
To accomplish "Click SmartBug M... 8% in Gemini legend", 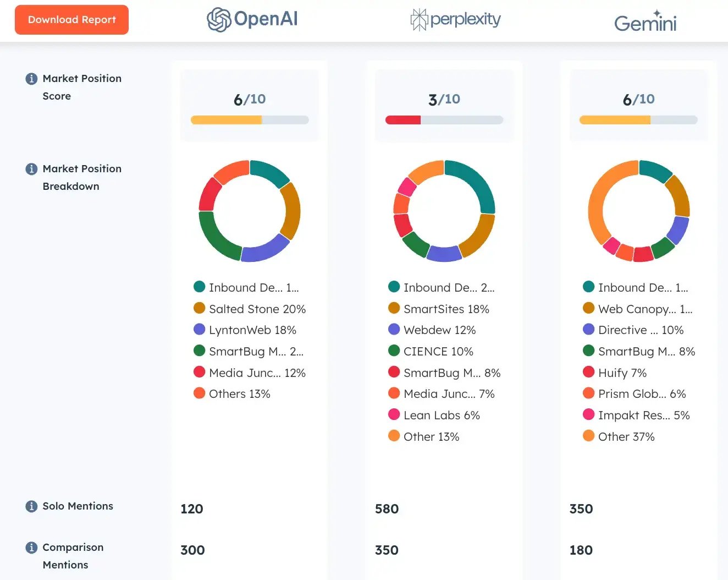I will (647, 352).
